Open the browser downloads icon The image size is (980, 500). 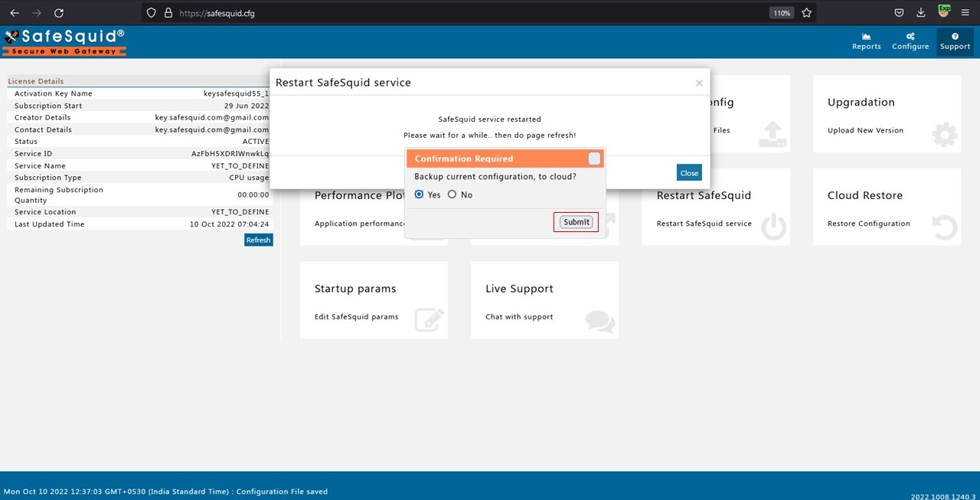click(921, 13)
